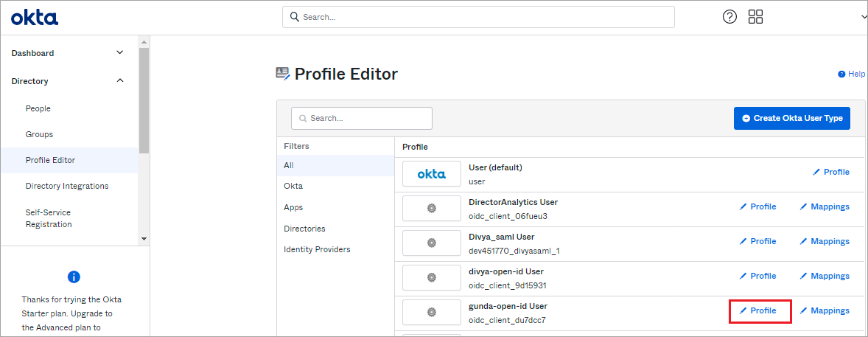Click the top global search field
Image resolution: width=868 pixels, height=337 pixels.
(478, 17)
